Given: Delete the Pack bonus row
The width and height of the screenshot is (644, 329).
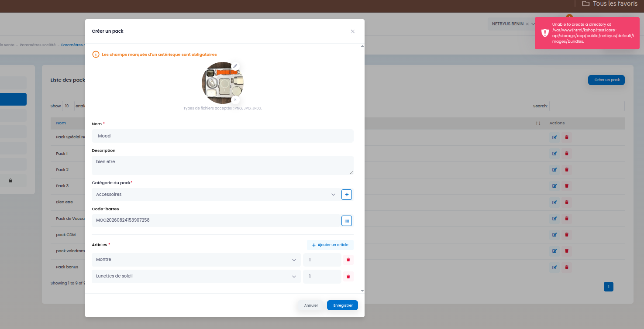Looking at the screenshot, I should (x=567, y=267).
